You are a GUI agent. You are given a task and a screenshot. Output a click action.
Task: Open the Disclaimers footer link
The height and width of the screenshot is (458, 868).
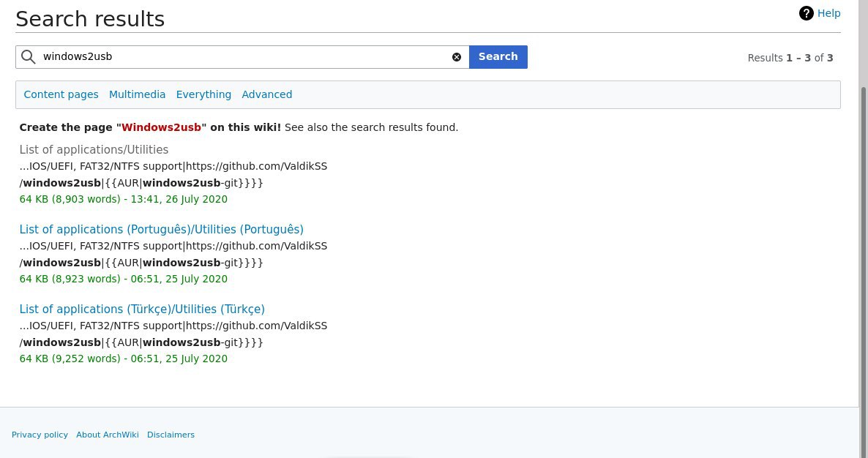(x=171, y=435)
